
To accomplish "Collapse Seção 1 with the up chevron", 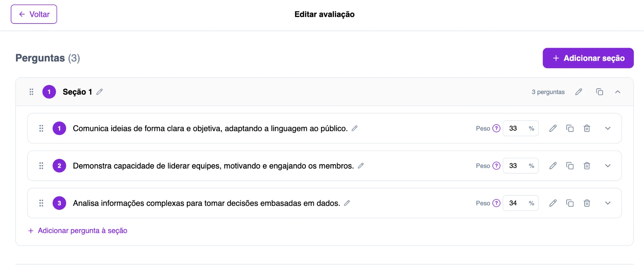I will (x=618, y=92).
